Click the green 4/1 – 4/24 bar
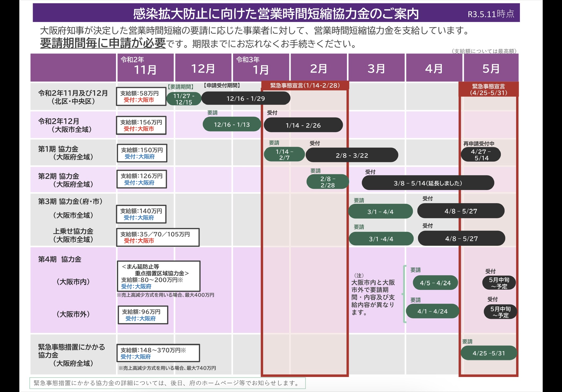The width and height of the screenshot is (562, 392). point(432,311)
